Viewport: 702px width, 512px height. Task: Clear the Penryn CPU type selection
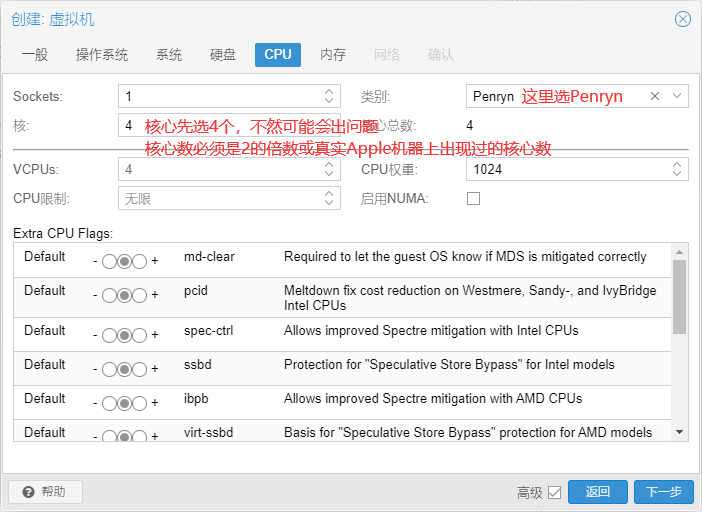pos(655,96)
